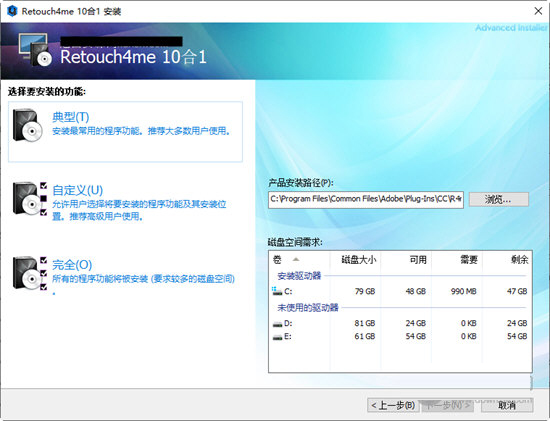Go back with 上一步(B) button
This screenshot has width=550, height=421.
pyautogui.click(x=394, y=406)
